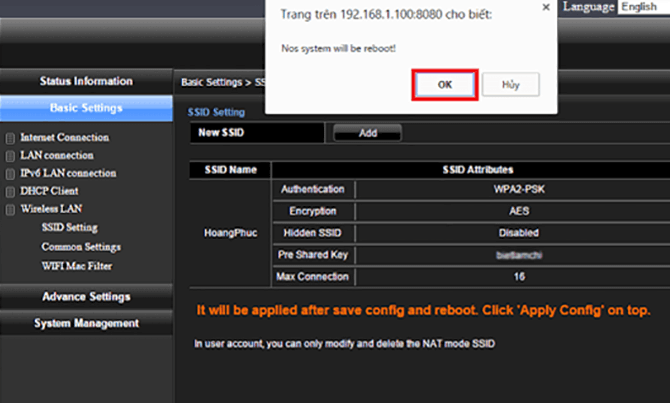Image resolution: width=670 pixels, height=403 pixels.
Task: Click the Hidden SSID Disabled value
Action: click(519, 233)
